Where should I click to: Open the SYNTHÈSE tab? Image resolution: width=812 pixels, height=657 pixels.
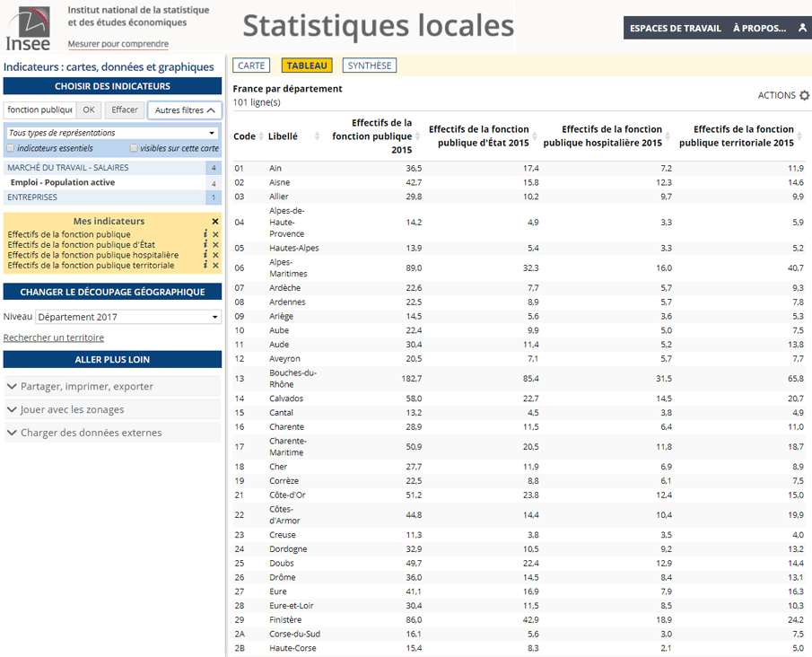point(370,66)
